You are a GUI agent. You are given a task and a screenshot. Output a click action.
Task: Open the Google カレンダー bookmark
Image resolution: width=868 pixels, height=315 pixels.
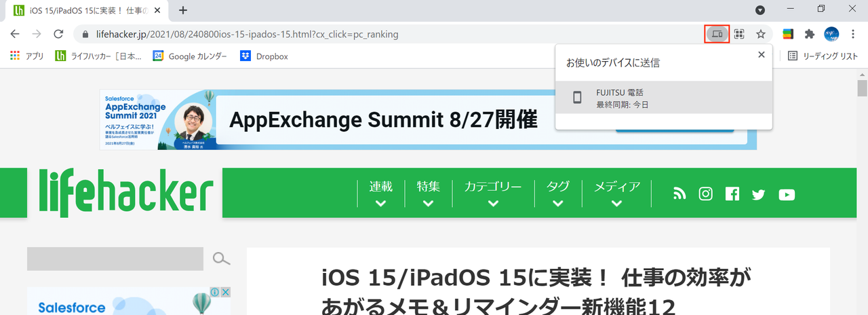click(190, 56)
